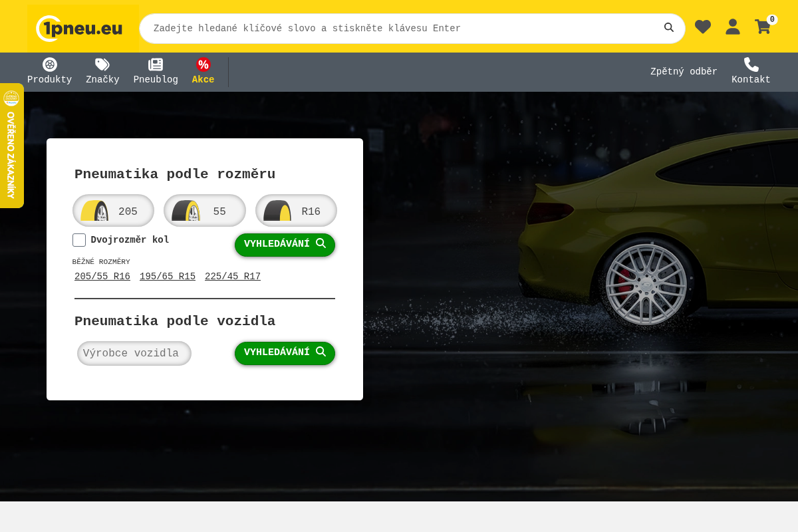The width and height of the screenshot is (798, 532).
Task: Open the shopping cart icon
Action: click(763, 27)
